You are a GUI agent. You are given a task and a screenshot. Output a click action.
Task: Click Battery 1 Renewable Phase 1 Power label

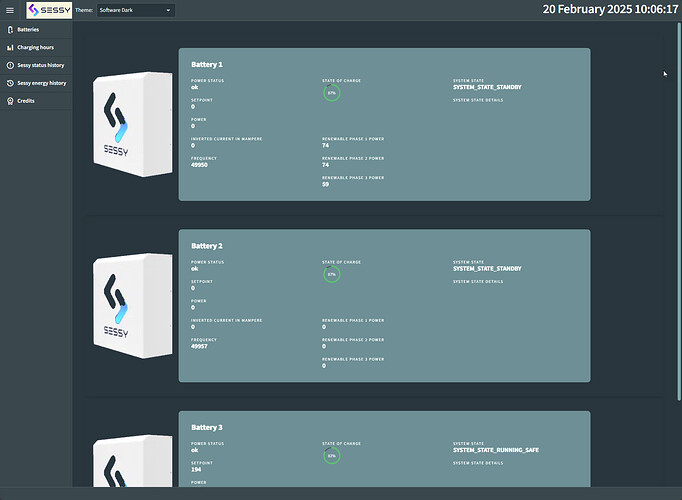(353, 139)
